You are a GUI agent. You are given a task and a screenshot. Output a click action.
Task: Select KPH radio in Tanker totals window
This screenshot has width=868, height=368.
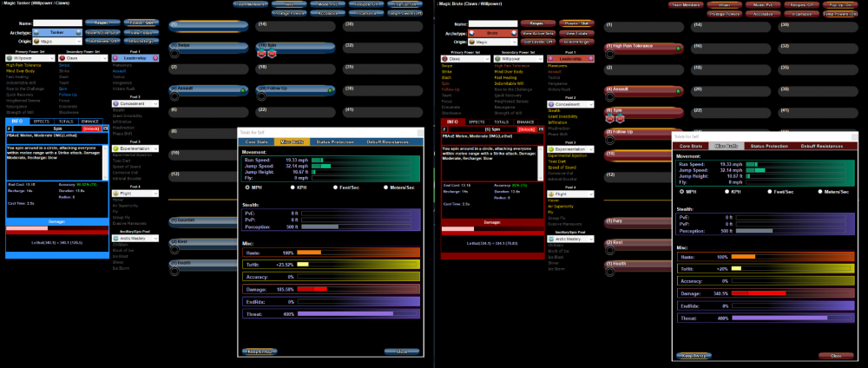(x=293, y=187)
